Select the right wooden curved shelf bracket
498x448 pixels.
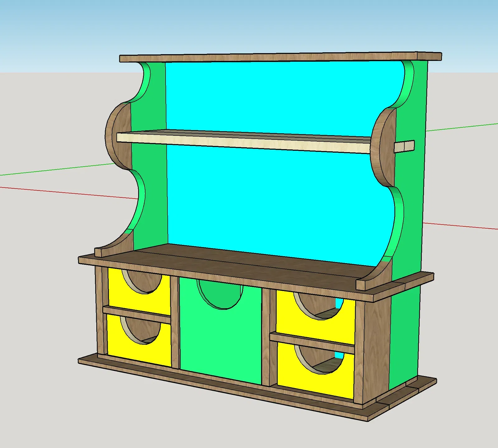[x=383, y=147]
